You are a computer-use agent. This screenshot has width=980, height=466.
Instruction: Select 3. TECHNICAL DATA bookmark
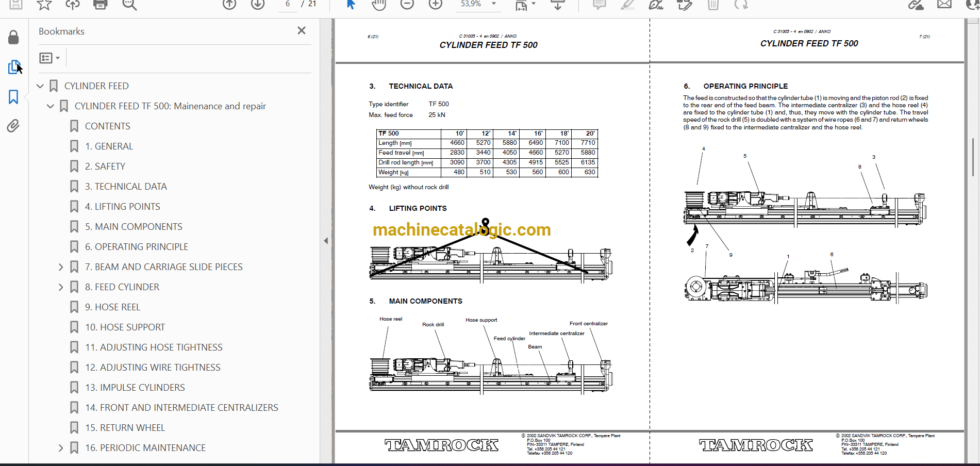(x=126, y=187)
